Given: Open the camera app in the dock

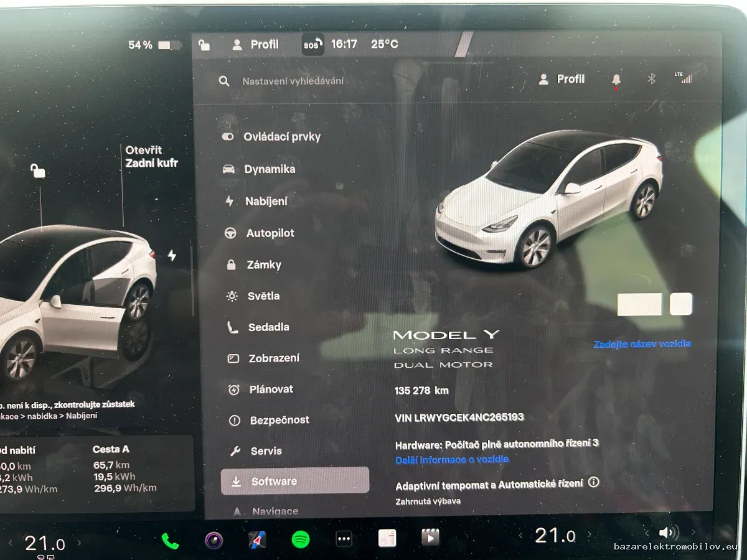Looking at the screenshot, I should (214, 539).
